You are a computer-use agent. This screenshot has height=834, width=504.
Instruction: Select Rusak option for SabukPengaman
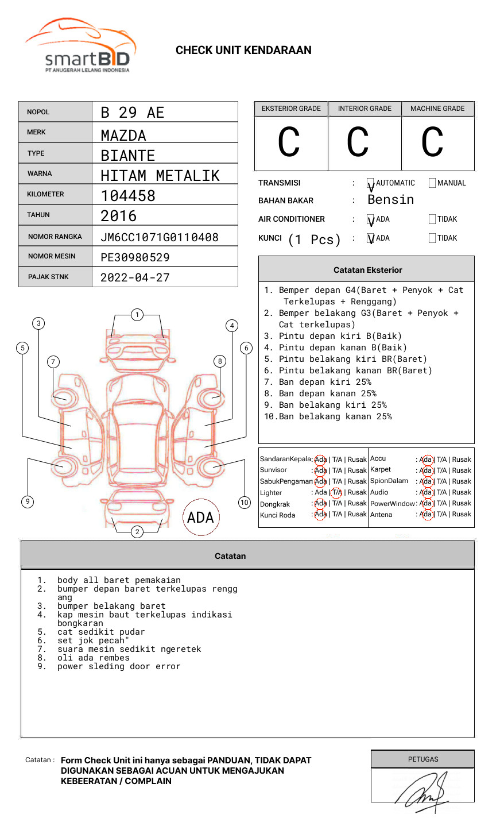(x=357, y=481)
